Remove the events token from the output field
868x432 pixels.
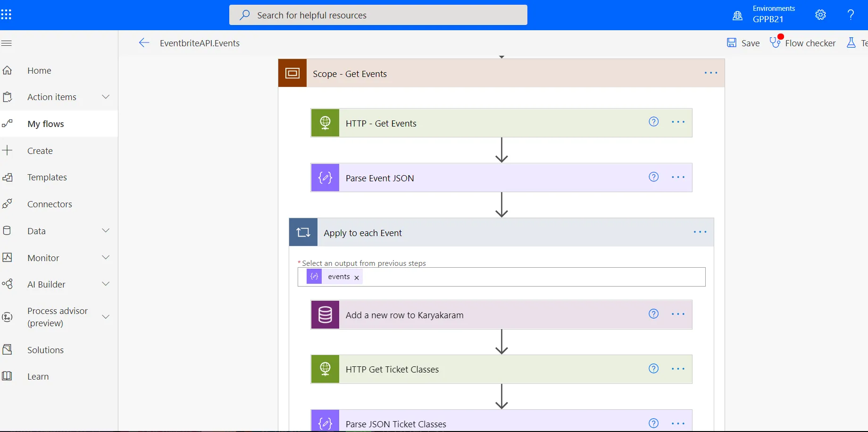[x=357, y=278]
